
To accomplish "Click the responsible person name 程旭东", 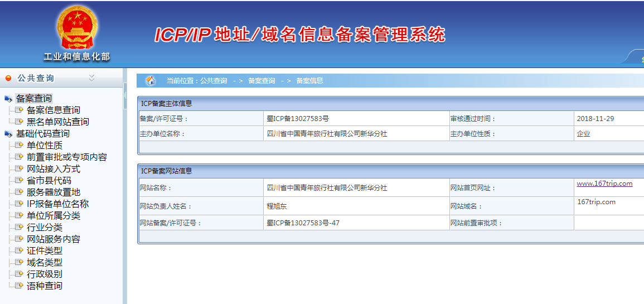I will point(277,206).
